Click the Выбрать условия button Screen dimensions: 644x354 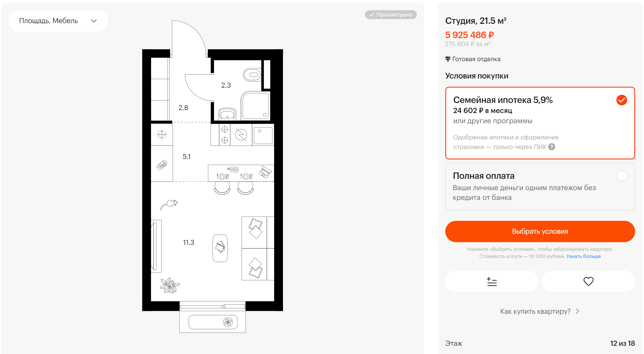tap(540, 231)
